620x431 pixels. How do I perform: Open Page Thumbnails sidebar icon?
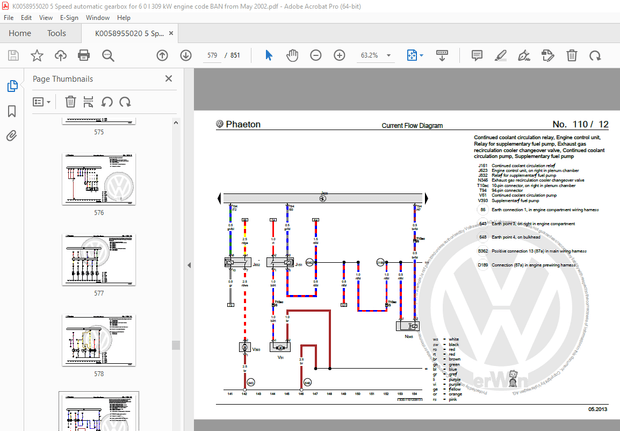click(x=12, y=86)
